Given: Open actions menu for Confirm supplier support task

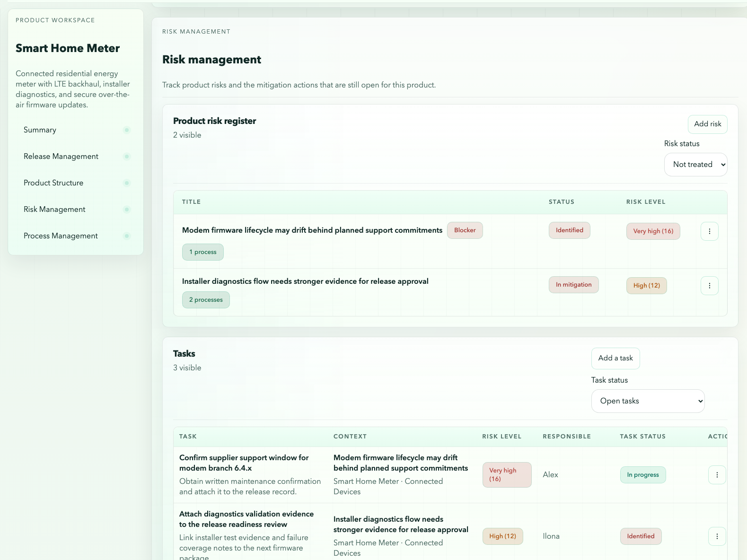Looking at the screenshot, I should [717, 475].
